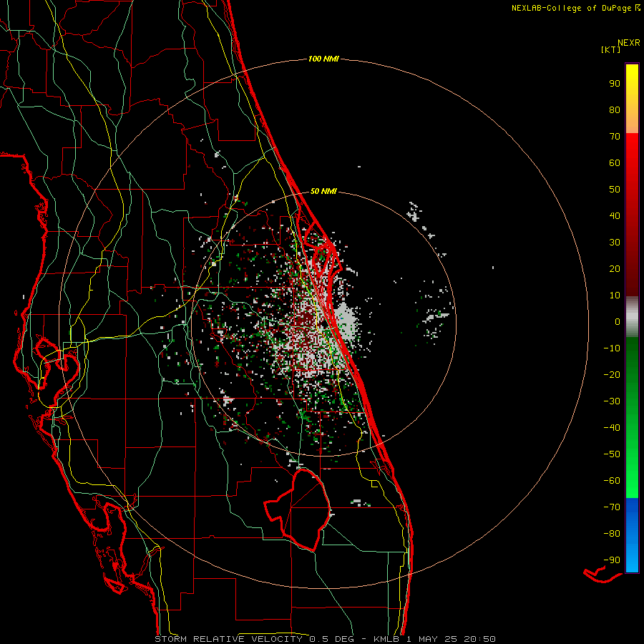Pick the green negative-velocity segment of color bar
This screenshot has height=644, width=644.
(x=632, y=418)
